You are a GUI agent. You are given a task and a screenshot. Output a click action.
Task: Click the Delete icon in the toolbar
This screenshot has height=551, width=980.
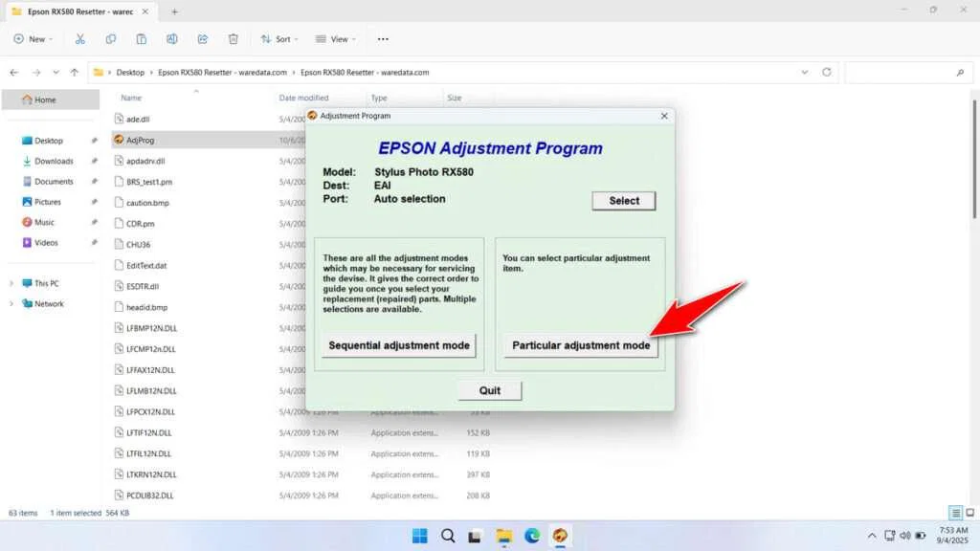click(x=233, y=39)
